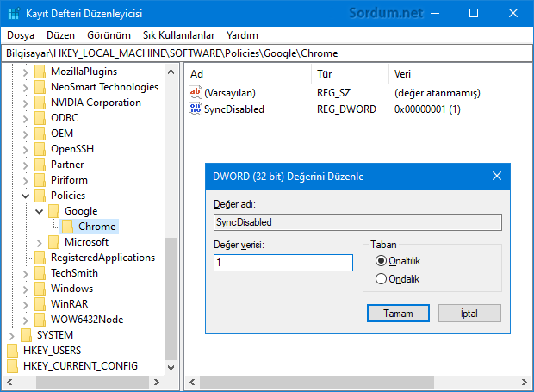
Task: Click the SyncDisabled DWORD value icon
Action: click(x=196, y=109)
